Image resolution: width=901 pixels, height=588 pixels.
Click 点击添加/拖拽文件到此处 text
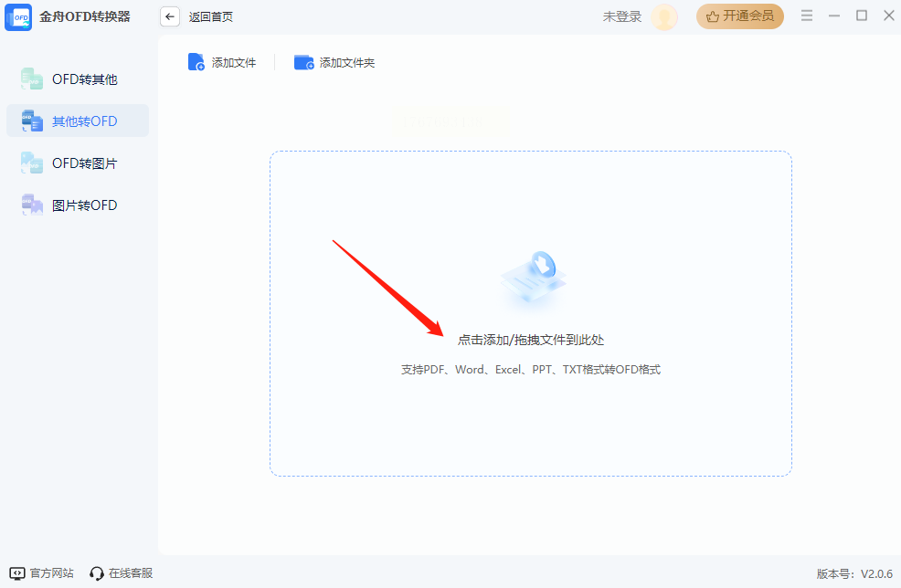pos(531,340)
